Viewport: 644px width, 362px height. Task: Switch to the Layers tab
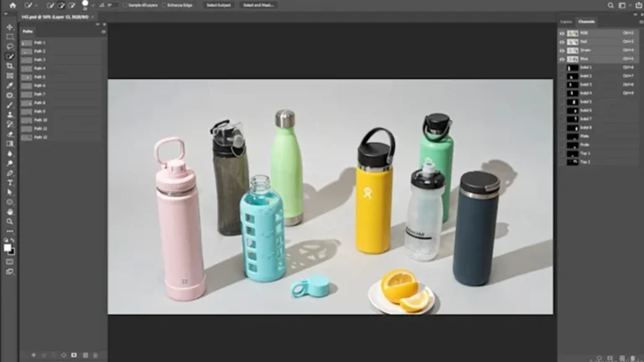pos(566,22)
